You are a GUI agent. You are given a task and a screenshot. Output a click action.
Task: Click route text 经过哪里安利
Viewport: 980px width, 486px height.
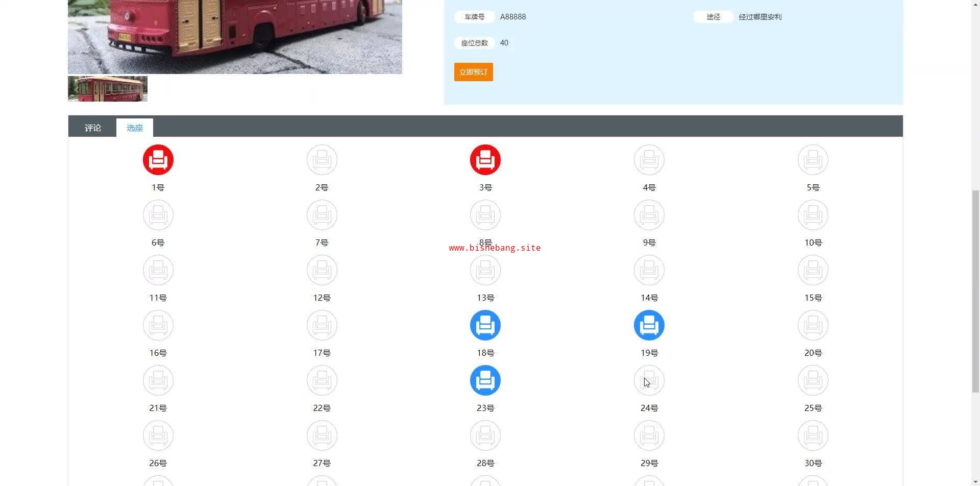pyautogui.click(x=760, y=17)
